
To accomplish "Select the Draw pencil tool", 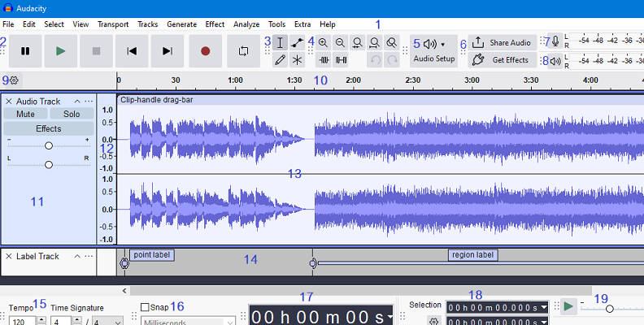I will (281, 60).
